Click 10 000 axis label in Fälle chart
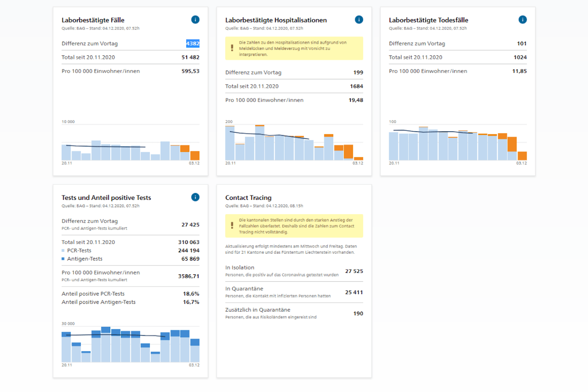 (68, 122)
